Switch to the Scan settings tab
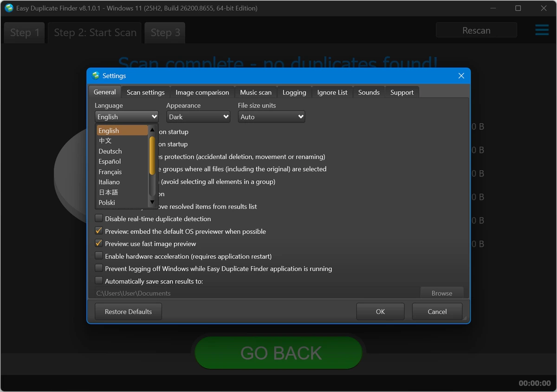The height and width of the screenshot is (392, 557). click(146, 92)
